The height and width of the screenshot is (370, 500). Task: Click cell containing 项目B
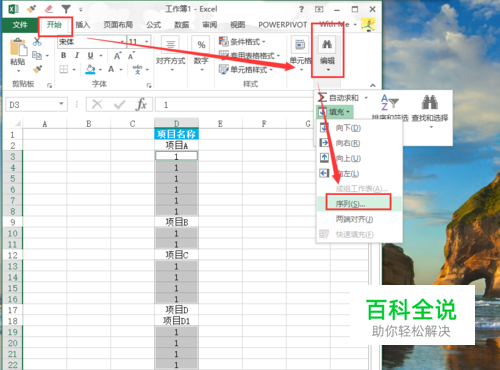(176, 222)
